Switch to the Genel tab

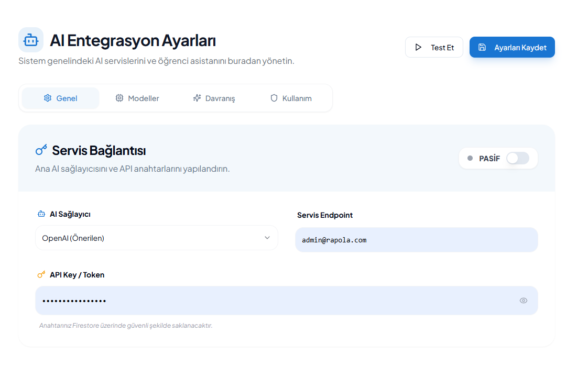(60, 98)
